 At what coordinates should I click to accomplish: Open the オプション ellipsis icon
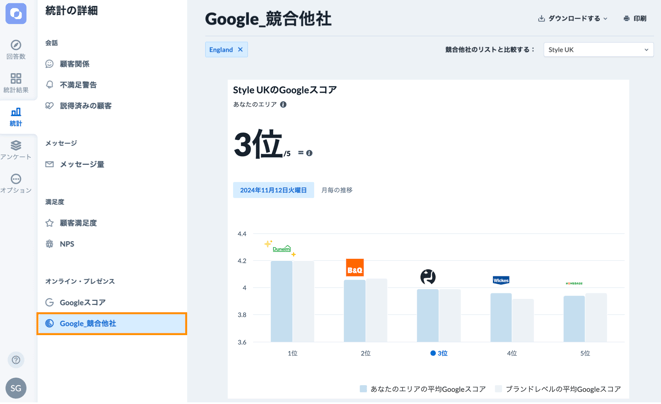16,179
